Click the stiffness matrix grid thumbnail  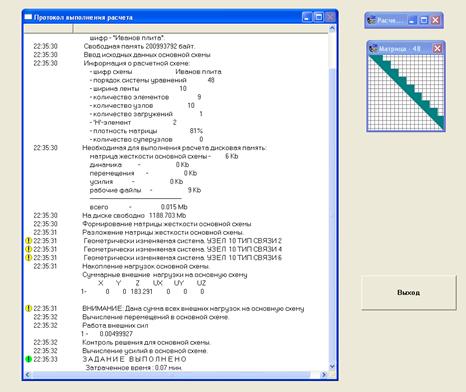(406, 93)
